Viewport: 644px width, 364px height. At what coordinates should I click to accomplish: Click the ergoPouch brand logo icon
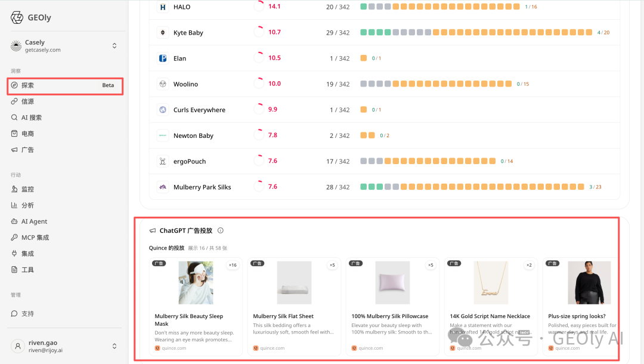pyautogui.click(x=163, y=161)
